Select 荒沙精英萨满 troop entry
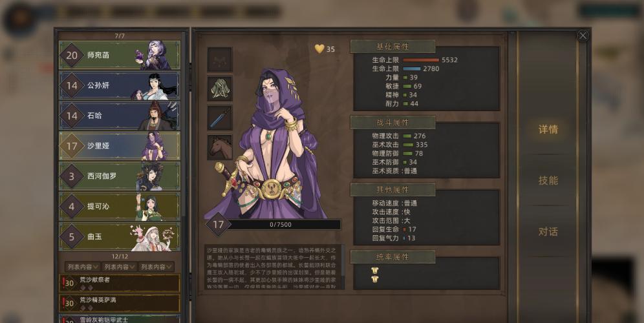 (120, 304)
